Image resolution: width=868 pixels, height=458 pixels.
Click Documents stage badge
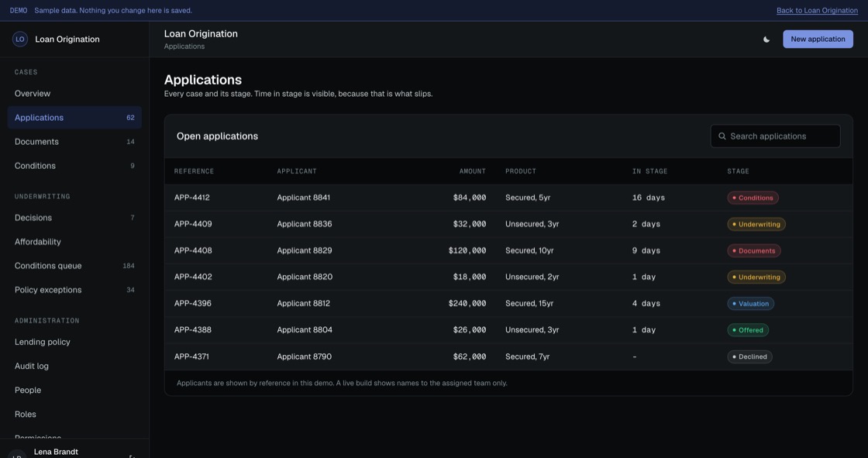[x=753, y=251]
